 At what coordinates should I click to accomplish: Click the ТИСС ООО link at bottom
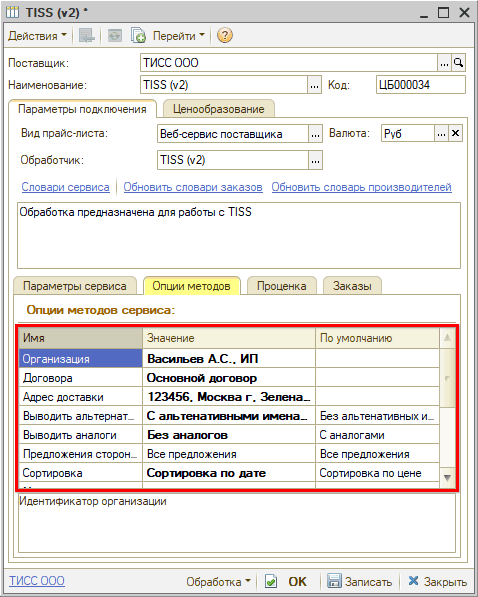click(x=37, y=581)
